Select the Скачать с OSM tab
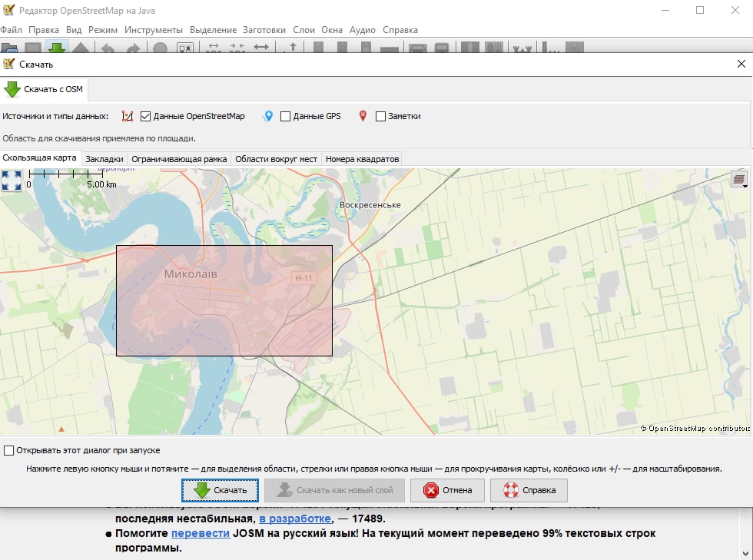 coord(44,89)
